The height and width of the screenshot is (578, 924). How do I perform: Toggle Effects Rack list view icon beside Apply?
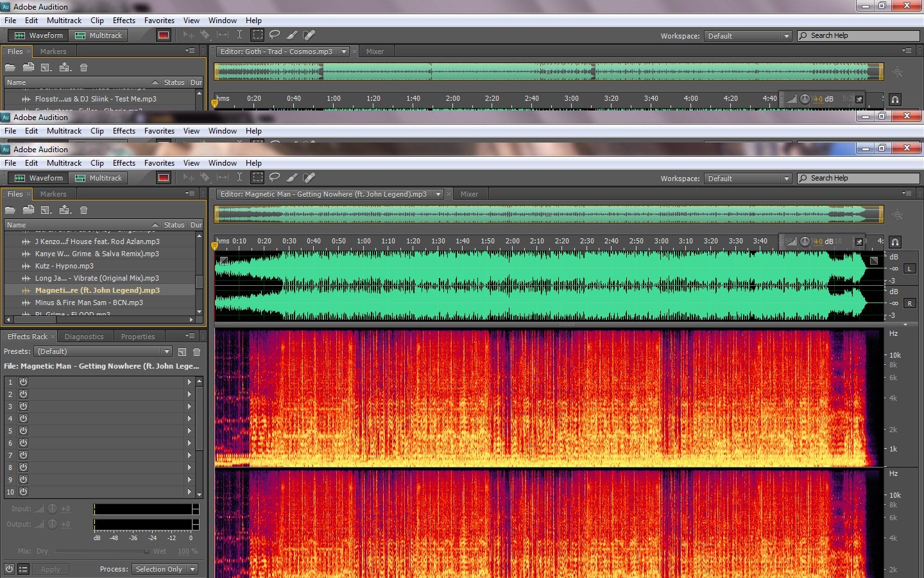(x=23, y=569)
